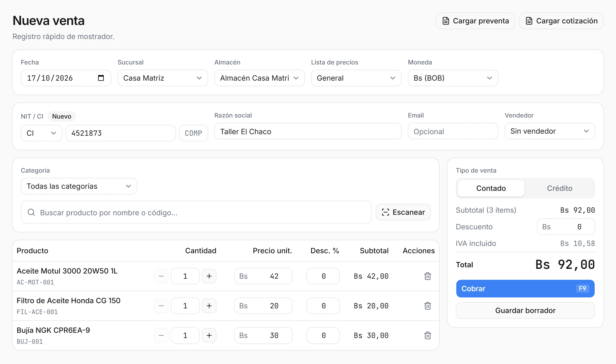616x364 pixels.
Task: Focus the product search box
Action: 196,212
